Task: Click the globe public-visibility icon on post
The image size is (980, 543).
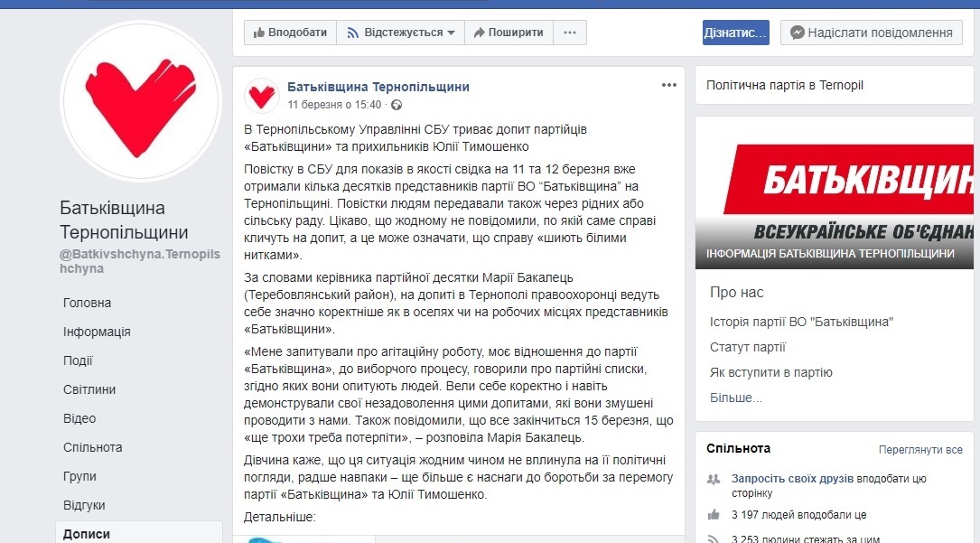Action: [397, 105]
